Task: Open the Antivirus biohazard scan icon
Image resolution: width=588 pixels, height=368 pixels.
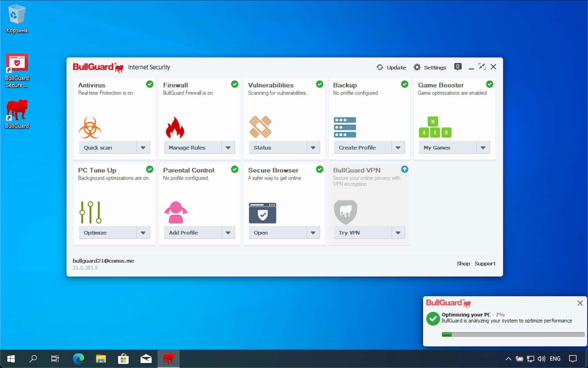Action: pos(90,127)
